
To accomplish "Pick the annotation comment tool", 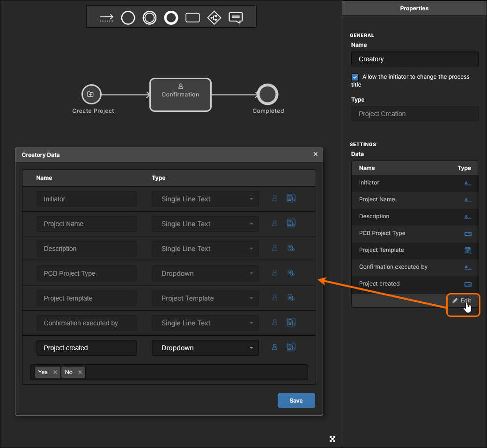I will [x=236, y=18].
